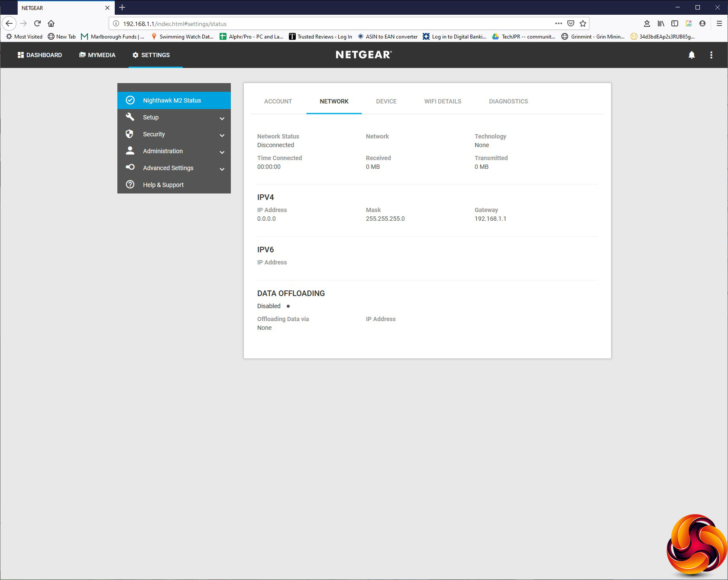Open the Firefox library icon
The height and width of the screenshot is (580, 728).
[x=661, y=23]
